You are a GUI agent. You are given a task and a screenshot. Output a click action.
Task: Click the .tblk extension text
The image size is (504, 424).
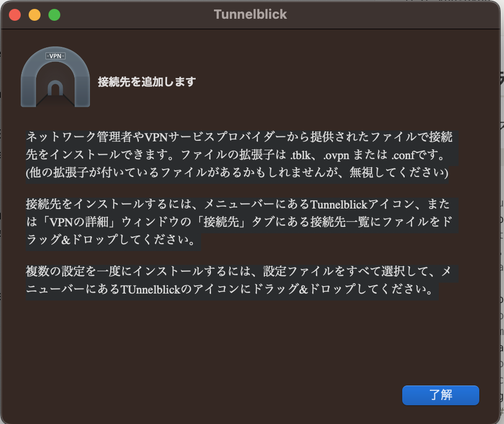point(300,155)
